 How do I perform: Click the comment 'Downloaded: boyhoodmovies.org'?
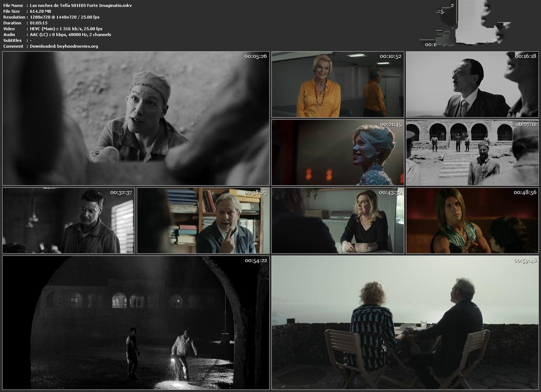pos(64,46)
